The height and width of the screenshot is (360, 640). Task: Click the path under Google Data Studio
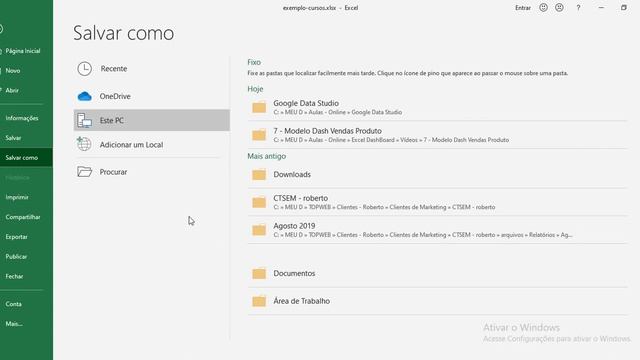338,112
